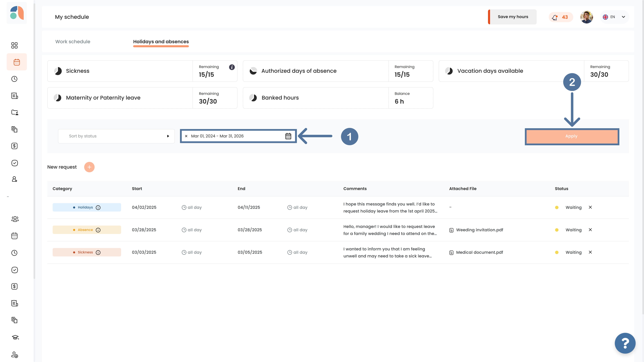Screen dimensions: 644x362
Task: Open the Banked hours card
Action: click(x=338, y=98)
